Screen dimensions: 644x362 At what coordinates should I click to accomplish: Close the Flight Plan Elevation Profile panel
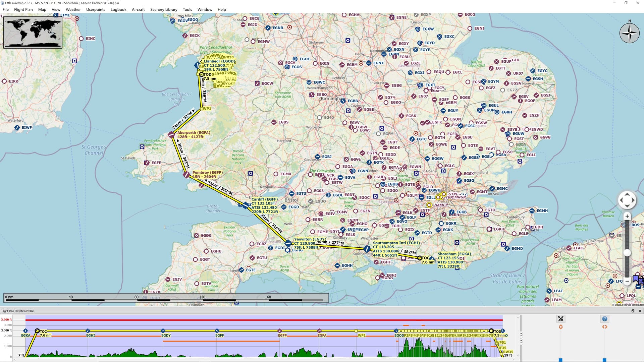(x=640, y=311)
